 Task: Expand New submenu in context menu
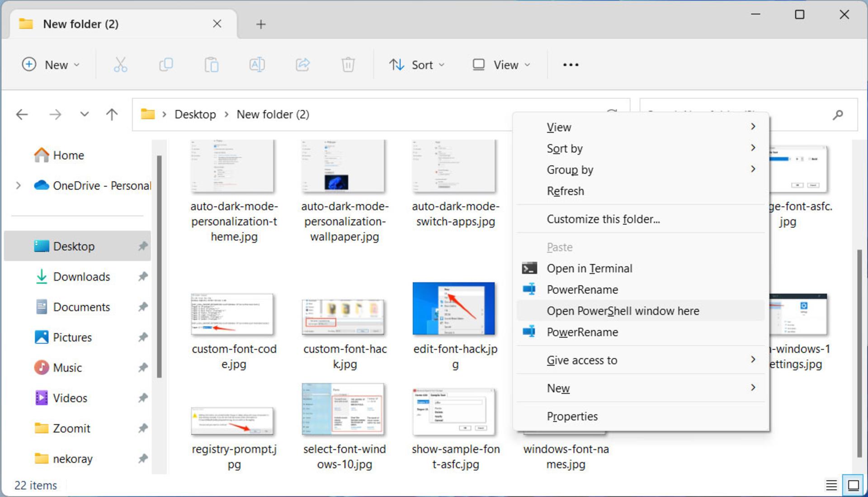coord(641,388)
